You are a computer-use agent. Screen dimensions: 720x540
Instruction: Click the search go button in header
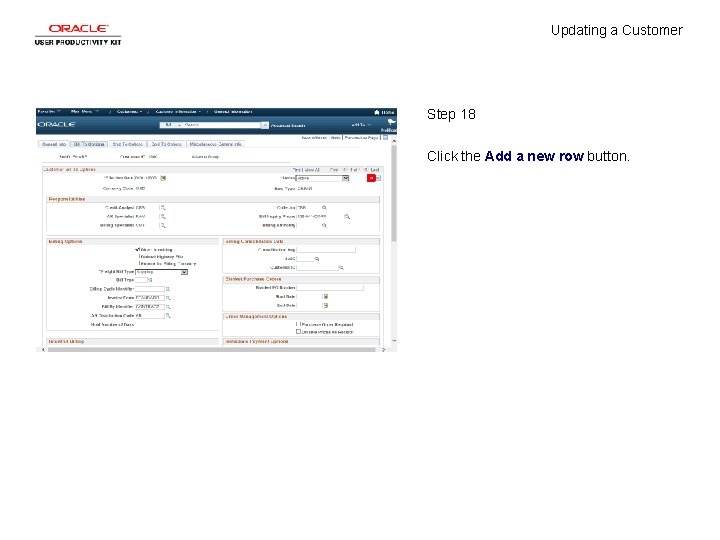[265, 125]
